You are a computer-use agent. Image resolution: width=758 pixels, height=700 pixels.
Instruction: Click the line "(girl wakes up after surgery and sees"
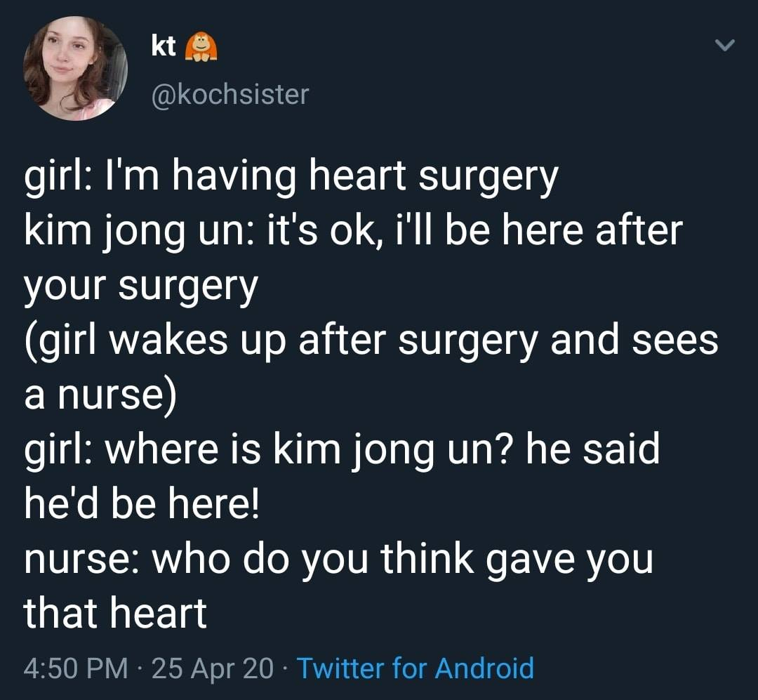pyautogui.click(x=372, y=341)
